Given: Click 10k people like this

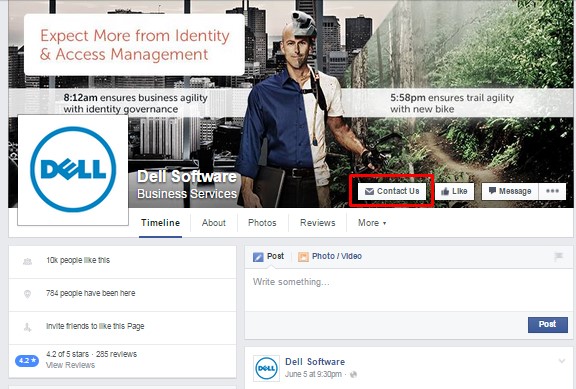Looking at the screenshot, I should 78,260.
